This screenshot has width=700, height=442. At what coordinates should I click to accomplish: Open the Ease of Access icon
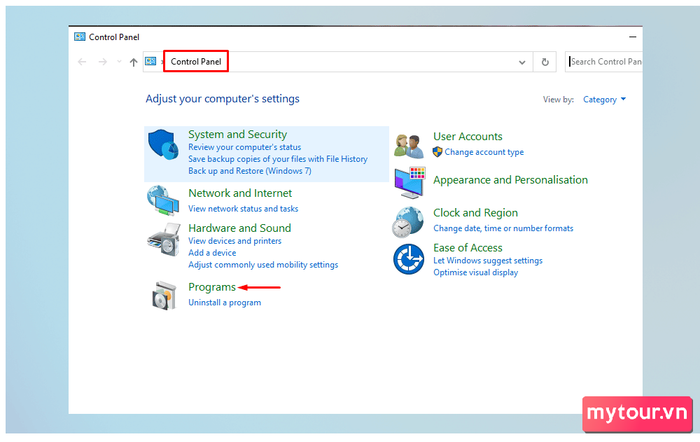point(408,259)
